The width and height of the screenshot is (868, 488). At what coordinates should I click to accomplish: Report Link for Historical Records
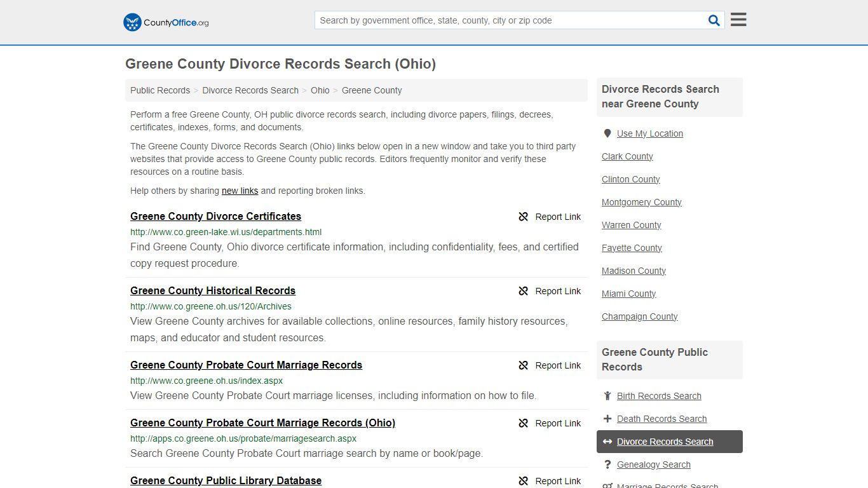[x=550, y=291]
